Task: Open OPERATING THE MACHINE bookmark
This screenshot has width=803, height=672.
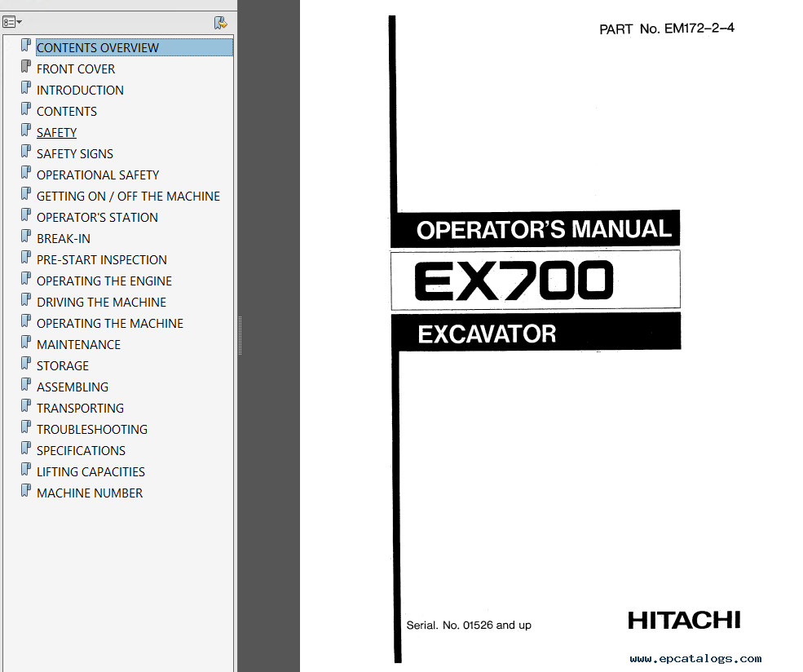Action: [x=109, y=323]
